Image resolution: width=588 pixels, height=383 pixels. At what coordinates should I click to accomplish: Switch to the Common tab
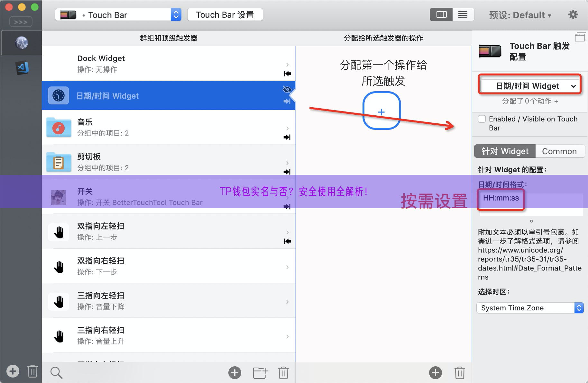(x=560, y=151)
